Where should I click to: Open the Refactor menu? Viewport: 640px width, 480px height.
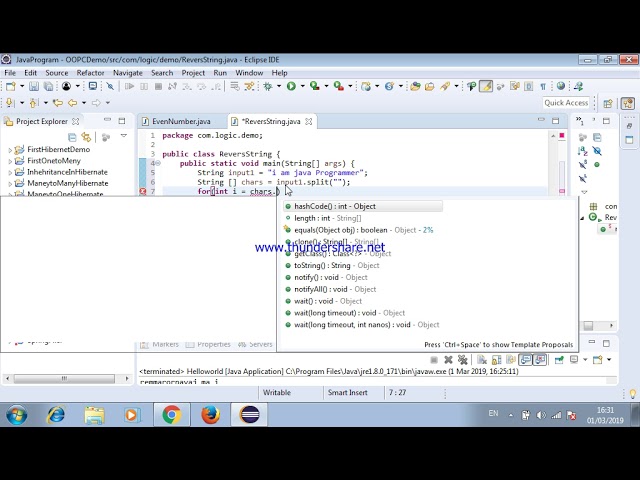coord(90,73)
